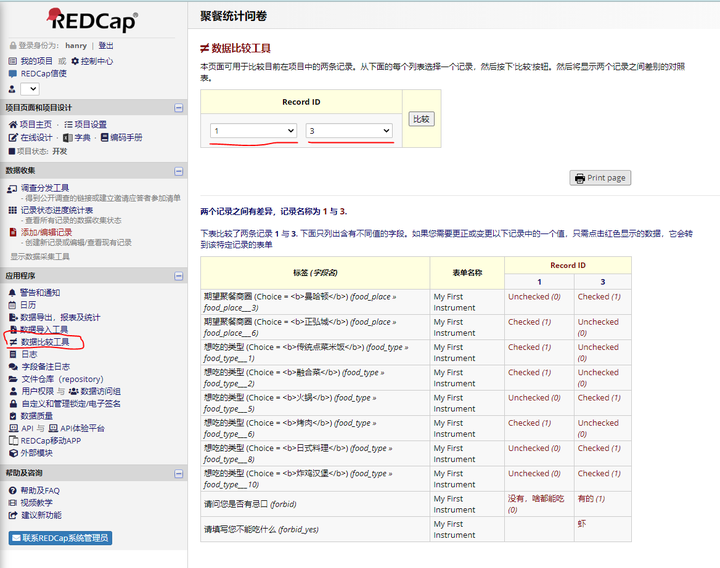Click '有的 (1)' value in forbid row

click(591, 499)
